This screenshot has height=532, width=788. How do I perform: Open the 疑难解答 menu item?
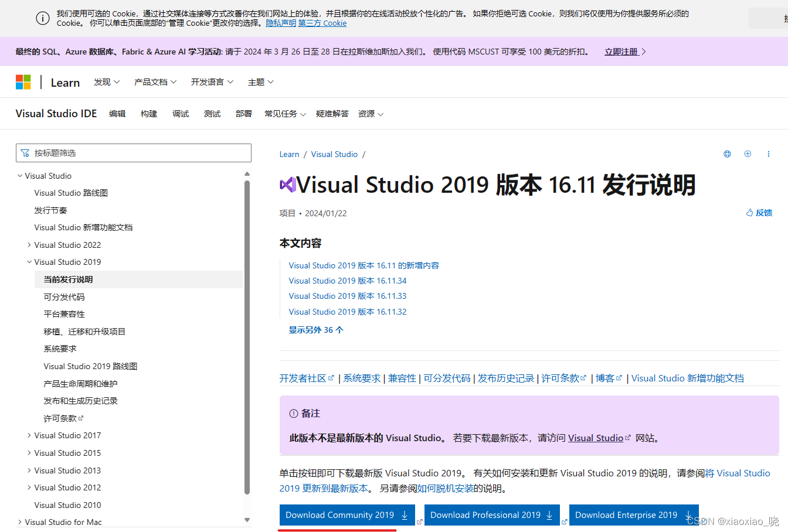(332, 114)
